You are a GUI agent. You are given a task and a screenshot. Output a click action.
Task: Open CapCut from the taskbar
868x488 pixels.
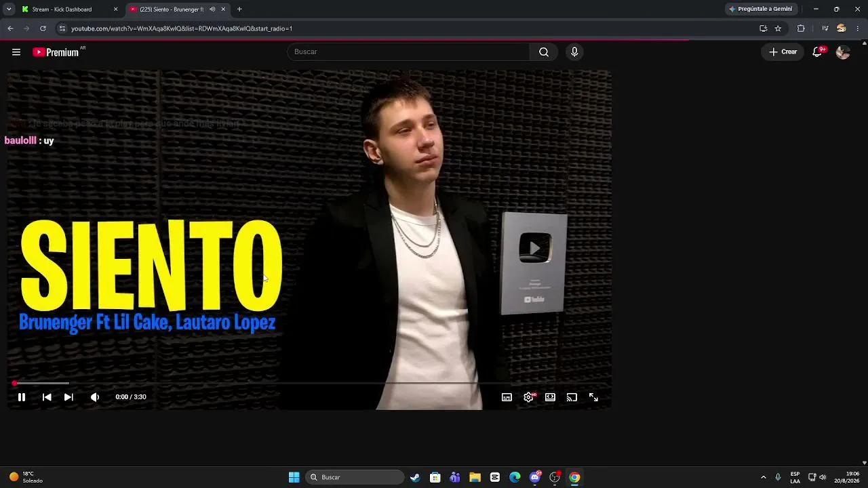pyautogui.click(x=495, y=477)
